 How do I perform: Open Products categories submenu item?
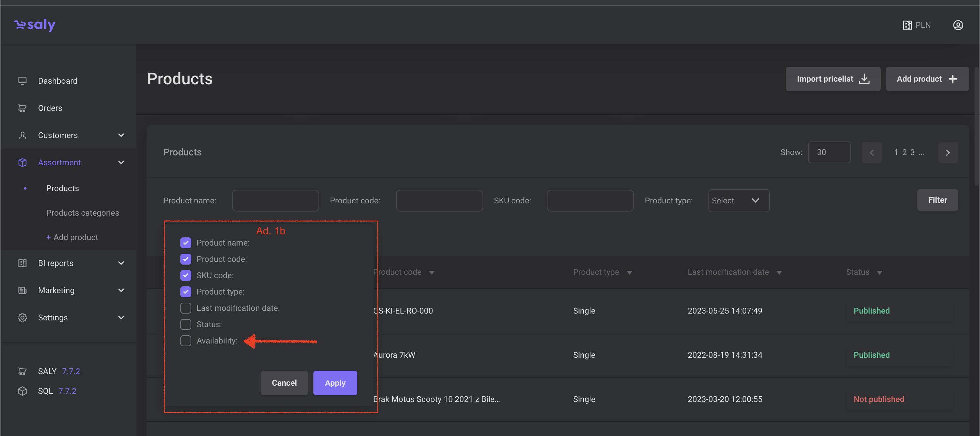[x=83, y=213]
